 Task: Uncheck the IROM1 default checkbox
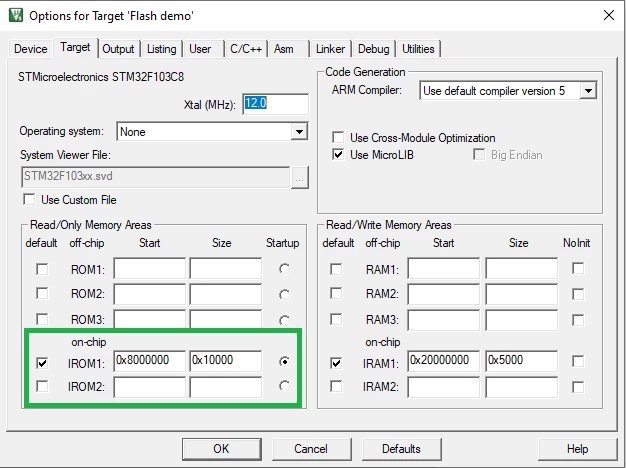(42, 363)
